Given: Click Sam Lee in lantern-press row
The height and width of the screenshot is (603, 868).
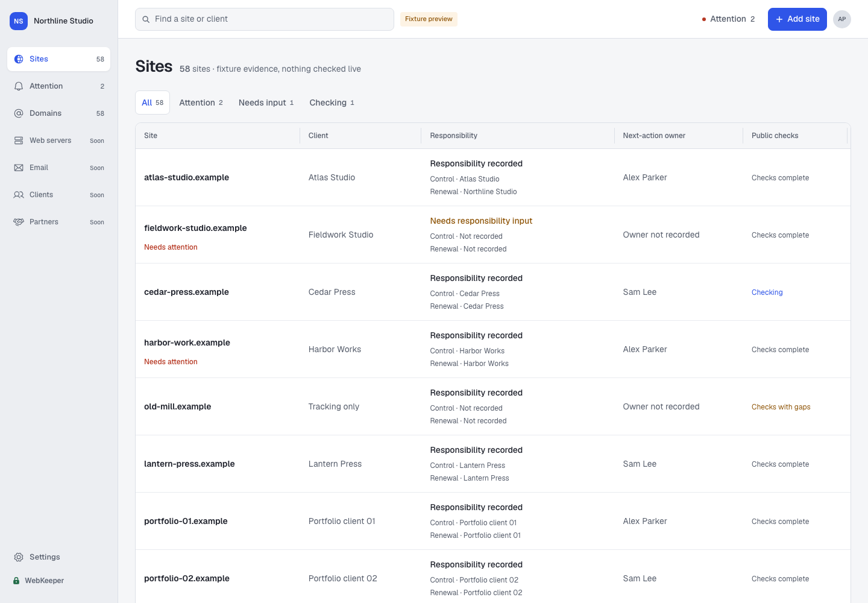Looking at the screenshot, I should pyautogui.click(x=640, y=464).
